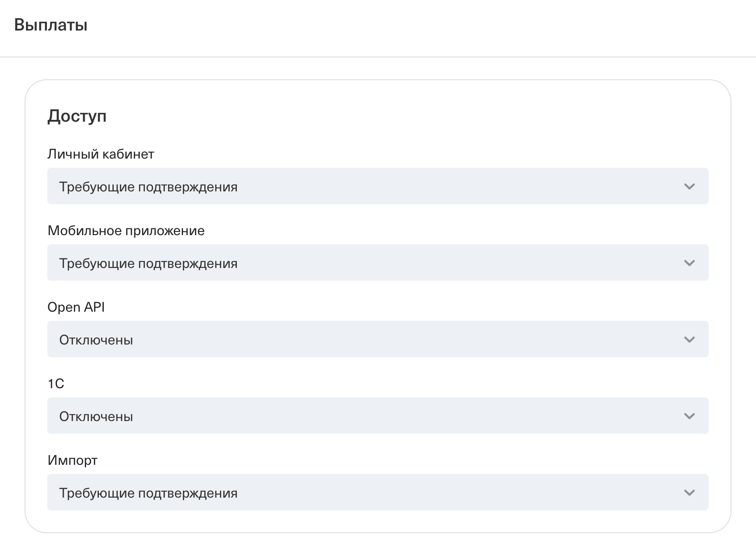Click Отключены value under Open API

[x=96, y=340]
